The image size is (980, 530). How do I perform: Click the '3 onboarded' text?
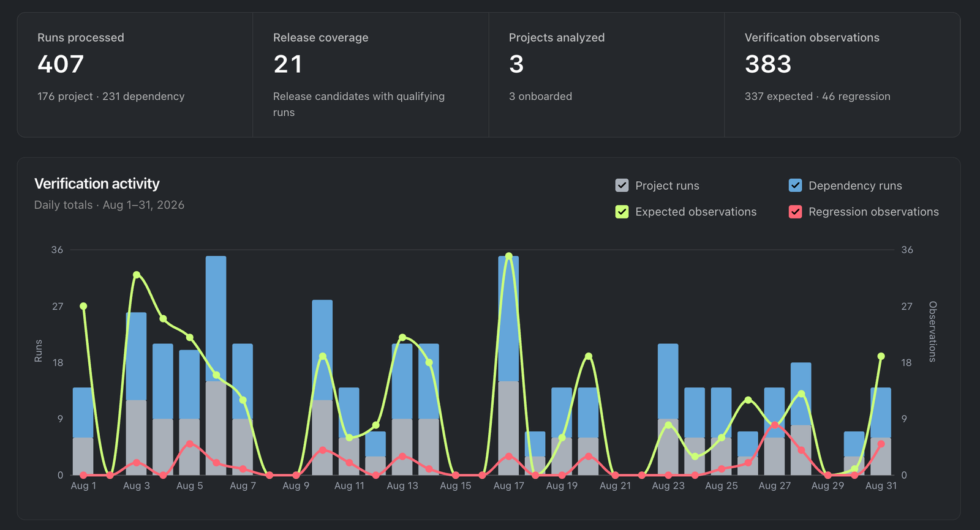coord(540,96)
